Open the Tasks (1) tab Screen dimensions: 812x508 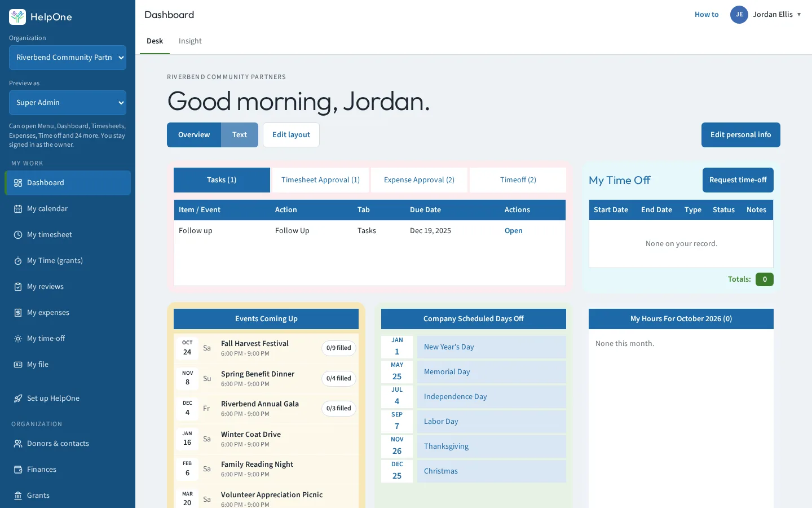click(222, 180)
